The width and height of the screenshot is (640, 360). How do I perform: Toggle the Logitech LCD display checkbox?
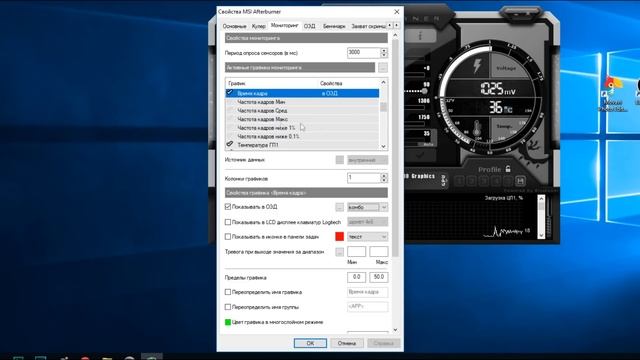point(228,222)
